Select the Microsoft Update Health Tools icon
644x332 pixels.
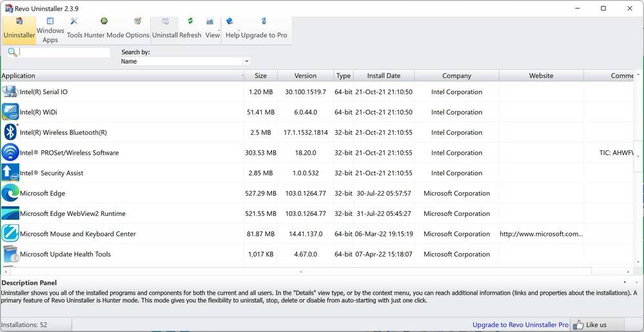pos(10,254)
